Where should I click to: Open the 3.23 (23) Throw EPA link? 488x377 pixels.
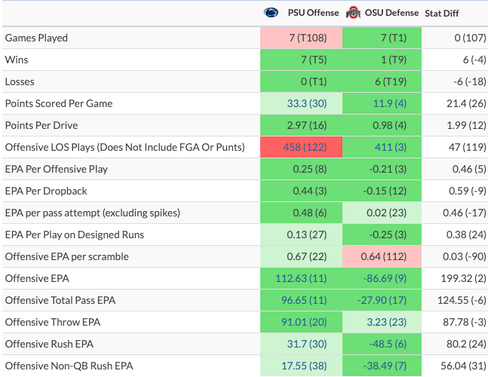pyautogui.click(x=387, y=322)
